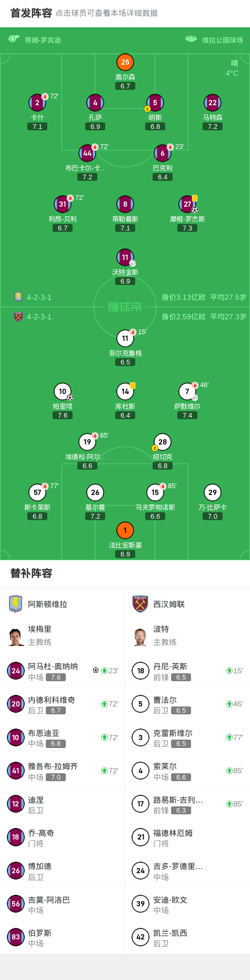Viewport: 250px width, 980px height.
Task: Select West Ham goalkeeper Fabianski number 1
Action: (x=125, y=530)
